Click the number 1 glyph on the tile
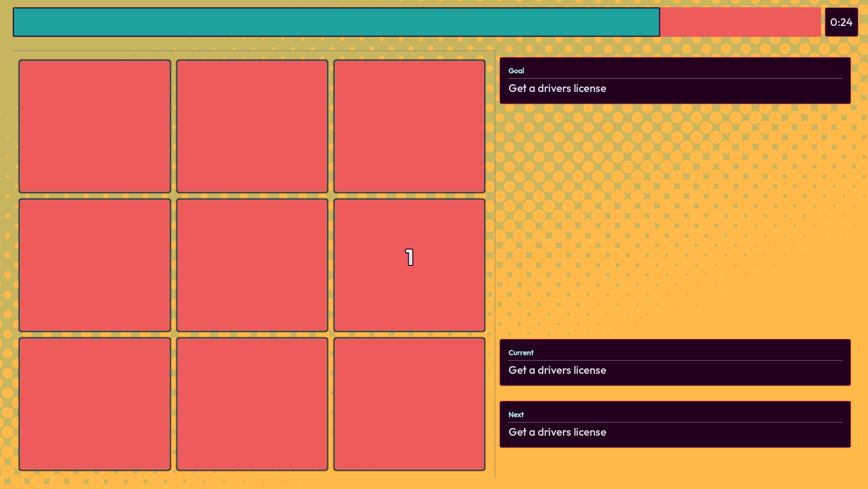 tap(410, 257)
